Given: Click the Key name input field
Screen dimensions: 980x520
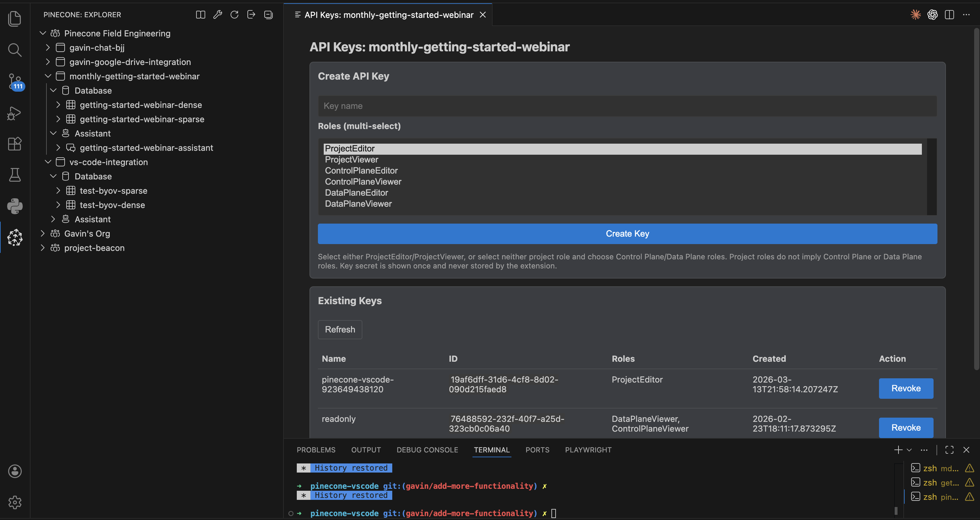Looking at the screenshot, I should [x=627, y=106].
